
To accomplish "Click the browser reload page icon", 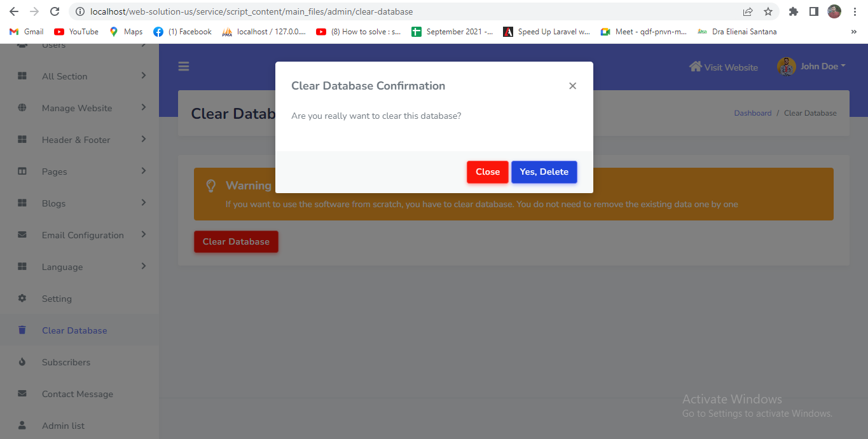I will tap(55, 11).
